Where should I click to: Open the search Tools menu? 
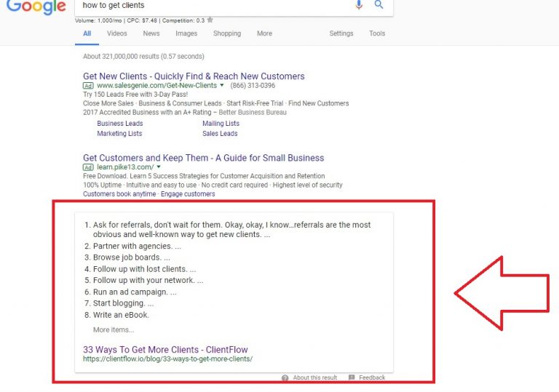(x=377, y=33)
